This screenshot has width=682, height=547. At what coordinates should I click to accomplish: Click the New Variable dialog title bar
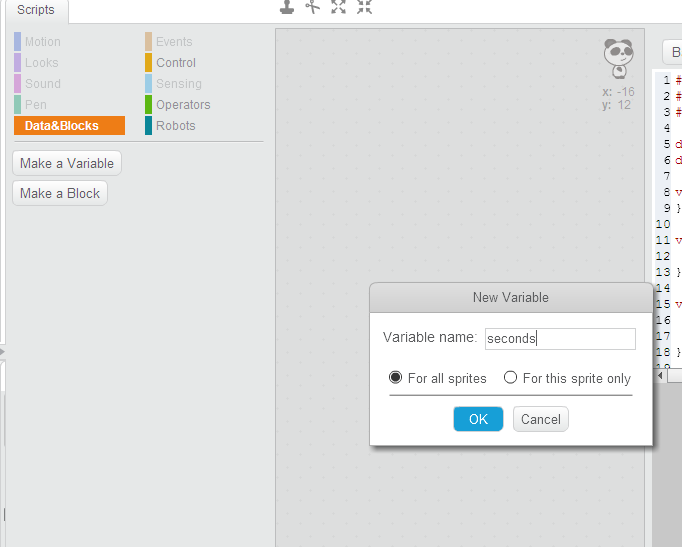[511, 298]
